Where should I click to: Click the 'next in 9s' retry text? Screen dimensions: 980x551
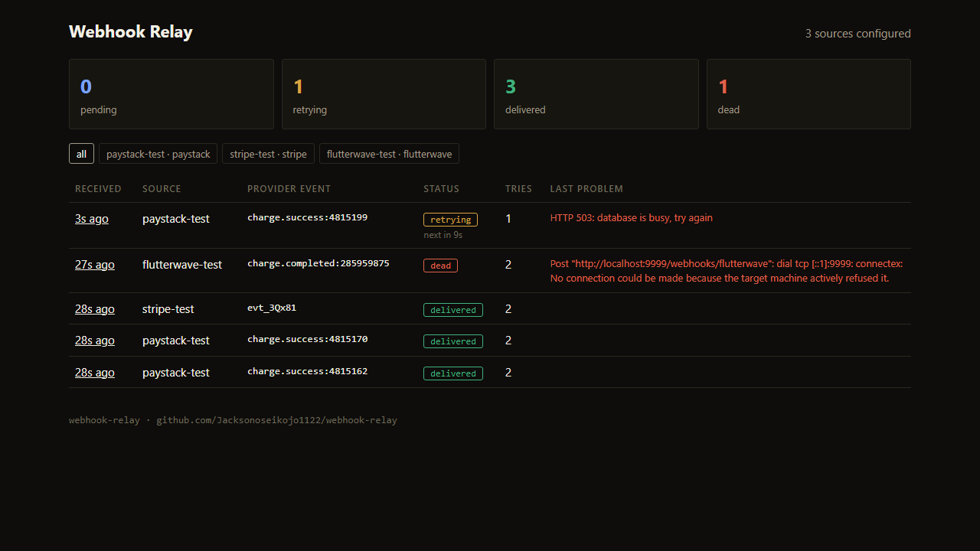point(443,235)
